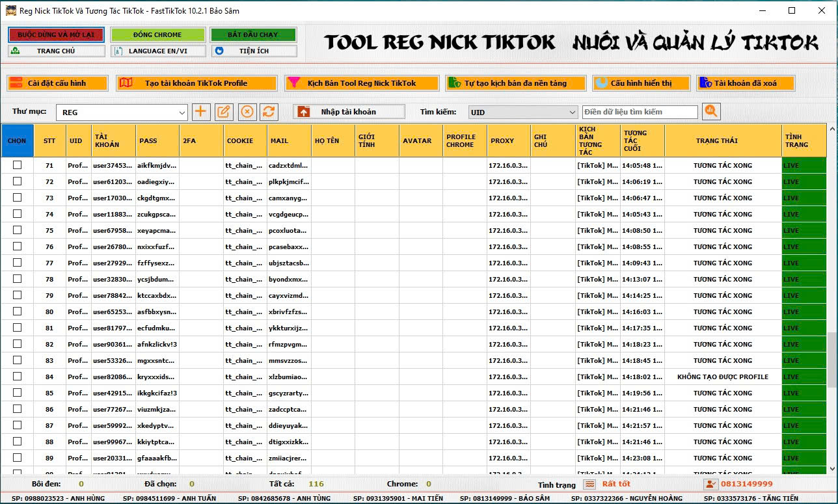This screenshot has width=838, height=504.
Task: Click the Điền dữ liệu tìm kiếm field
Action: (x=640, y=112)
